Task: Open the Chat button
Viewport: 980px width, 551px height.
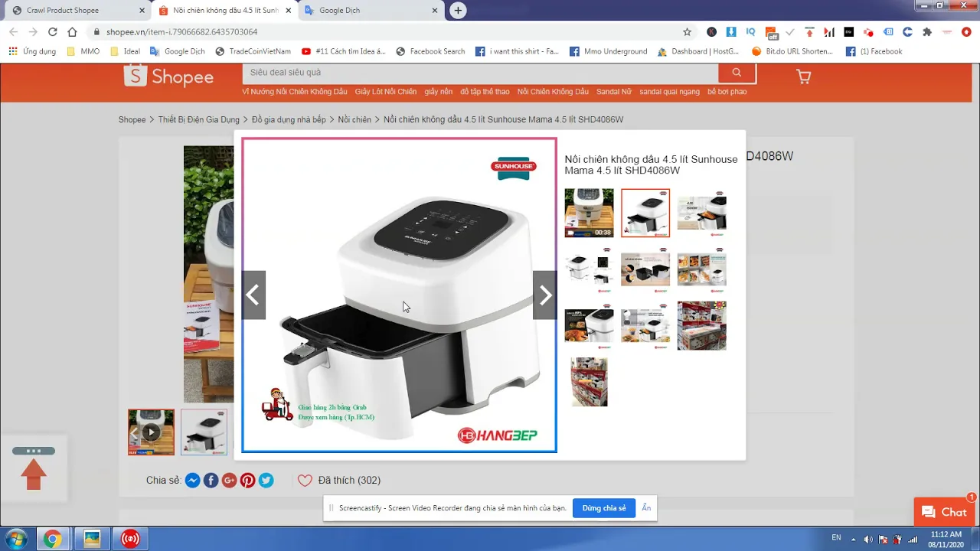Action: (x=944, y=512)
